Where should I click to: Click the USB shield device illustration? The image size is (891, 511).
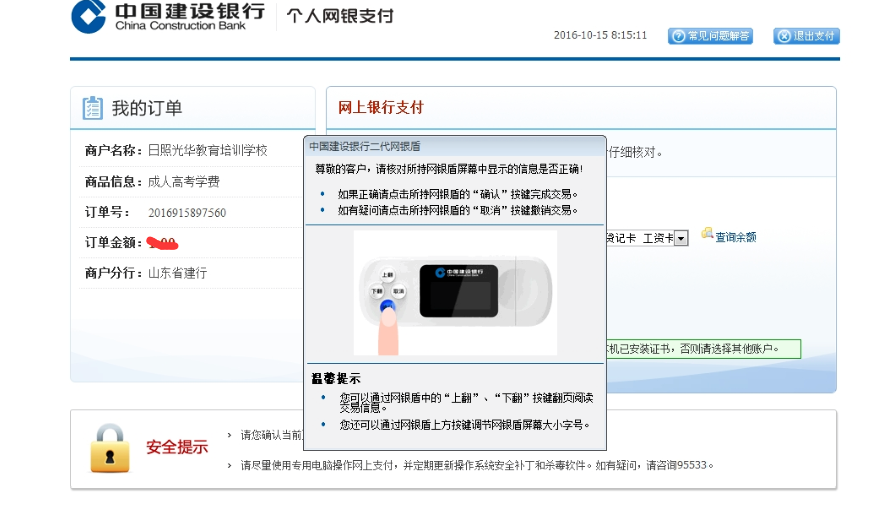tap(455, 292)
